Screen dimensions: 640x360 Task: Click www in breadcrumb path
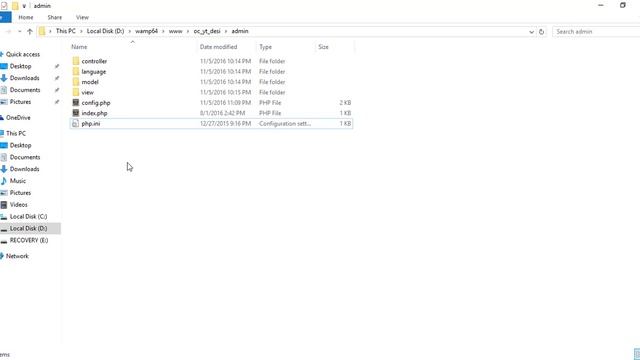point(176,31)
